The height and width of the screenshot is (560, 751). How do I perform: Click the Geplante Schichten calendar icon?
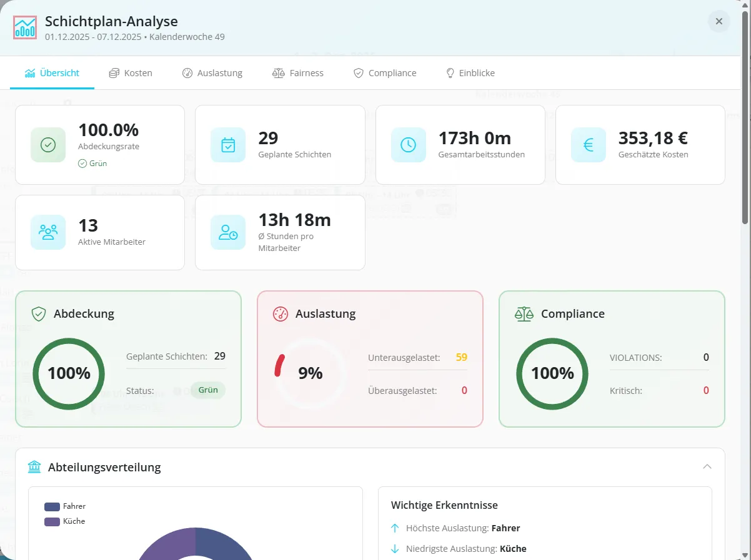coord(228,145)
